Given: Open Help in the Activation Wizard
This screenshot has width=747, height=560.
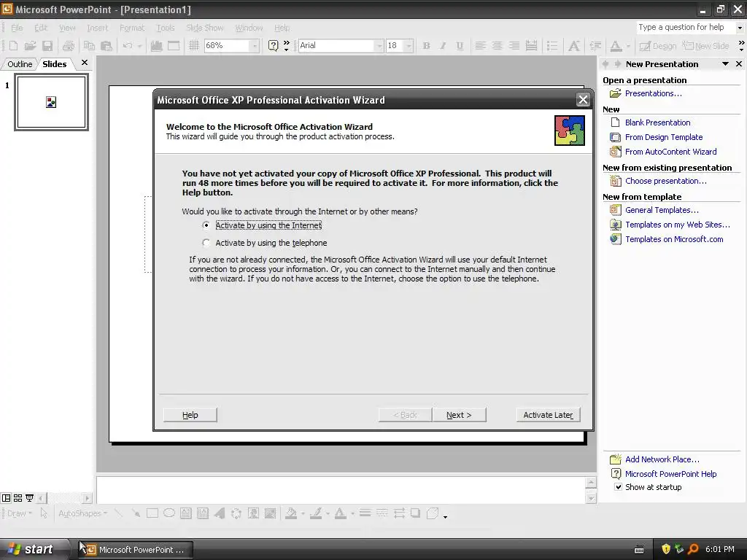Looking at the screenshot, I should pyautogui.click(x=190, y=415).
